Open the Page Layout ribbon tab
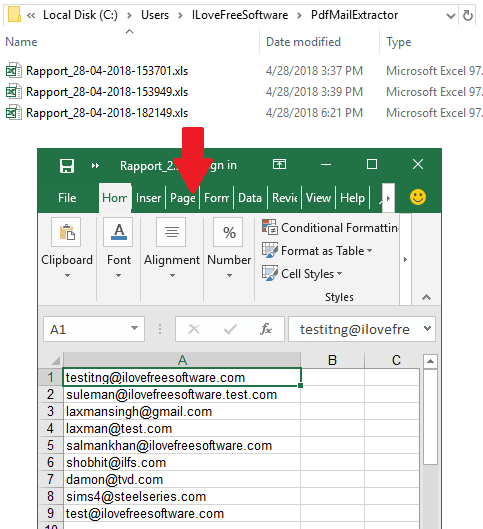Screen dimensions: 483x529 point(182,198)
